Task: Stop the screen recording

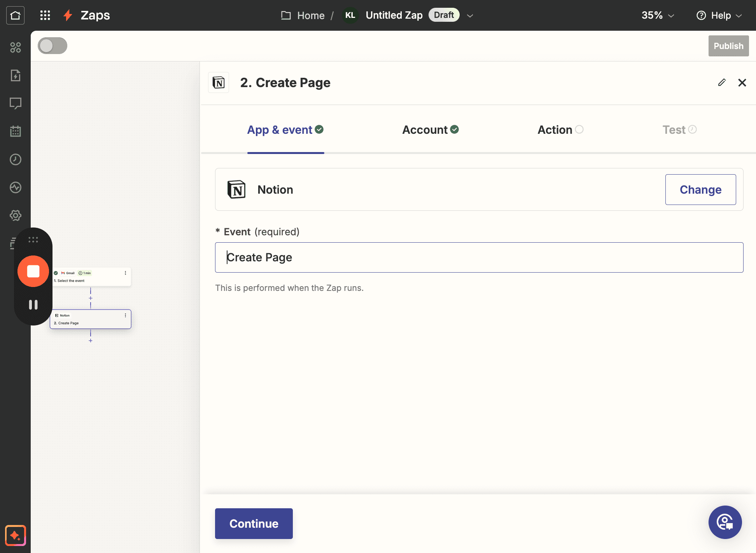Action: [x=33, y=271]
